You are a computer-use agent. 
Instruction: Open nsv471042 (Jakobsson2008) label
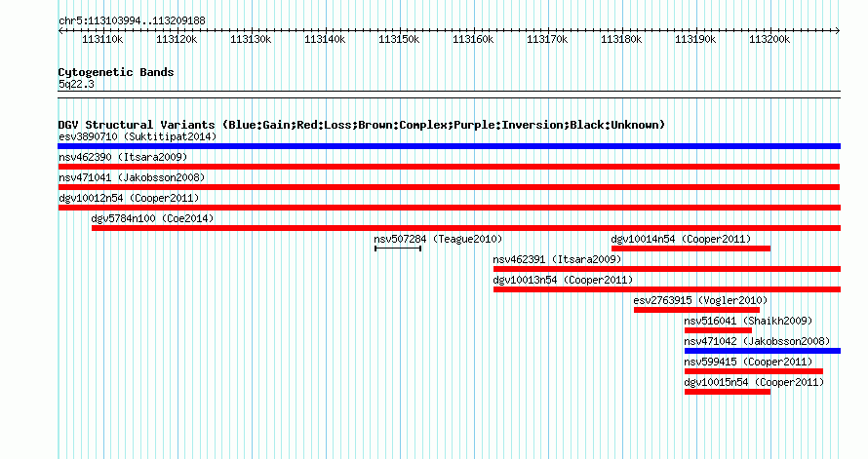coord(757,341)
